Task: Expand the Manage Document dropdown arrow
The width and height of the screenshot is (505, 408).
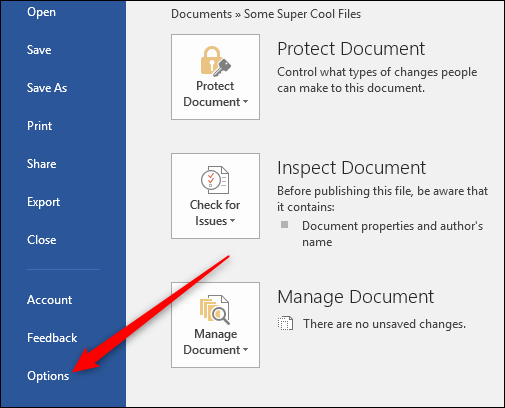Action: [246, 349]
